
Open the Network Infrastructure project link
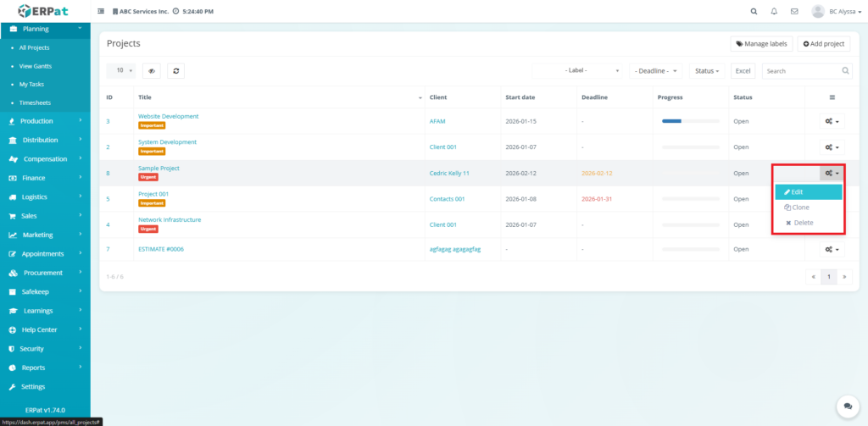pyautogui.click(x=170, y=219)
